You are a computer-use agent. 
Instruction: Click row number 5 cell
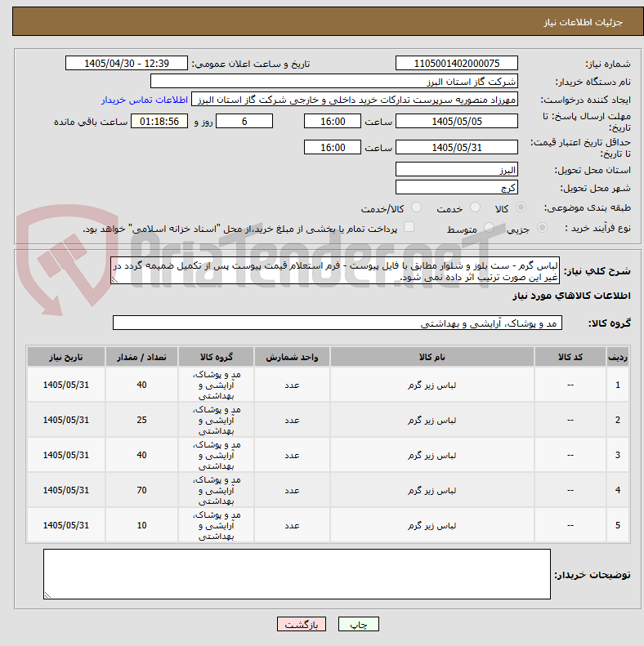pos(618,525)
